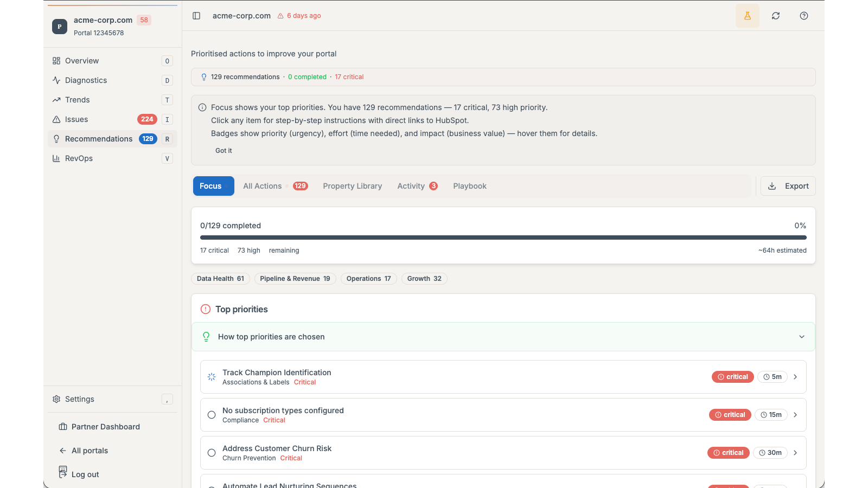Switch to the Activity tab
This screenshot has height=488, width=868.
[x=418, y=186]
